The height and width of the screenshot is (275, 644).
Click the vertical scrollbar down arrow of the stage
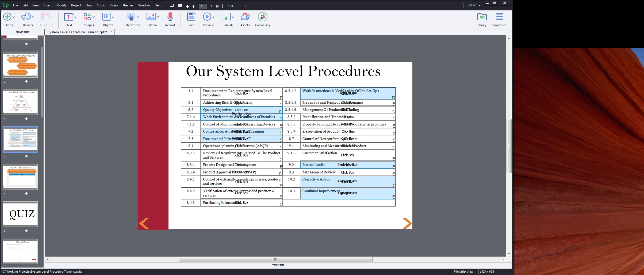[509, 254]
